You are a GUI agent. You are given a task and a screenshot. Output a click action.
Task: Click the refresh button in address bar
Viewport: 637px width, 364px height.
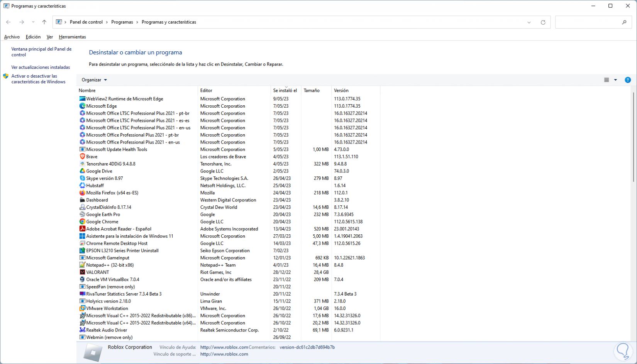(543, 22)
